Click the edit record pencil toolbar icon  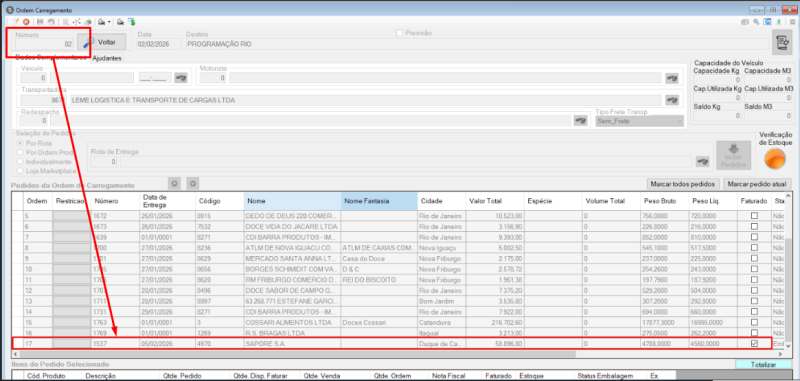(x=16, y=22)
